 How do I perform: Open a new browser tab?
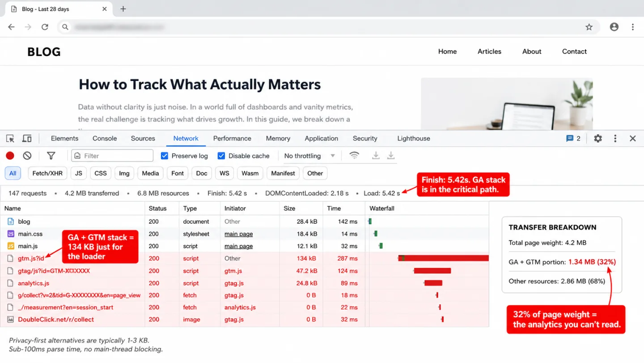coord(123,9)
